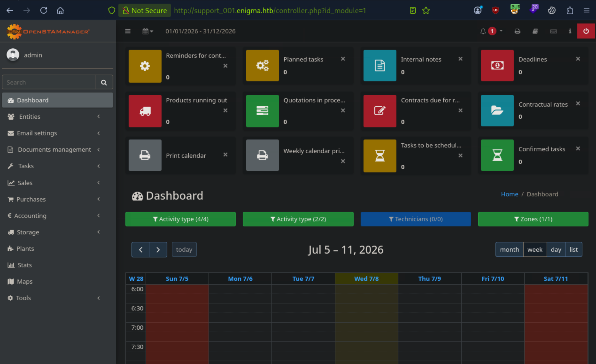This screenshot has width=596, height=364.
Task: Select Dashboard in the sidebar
Action: (57, 100)
